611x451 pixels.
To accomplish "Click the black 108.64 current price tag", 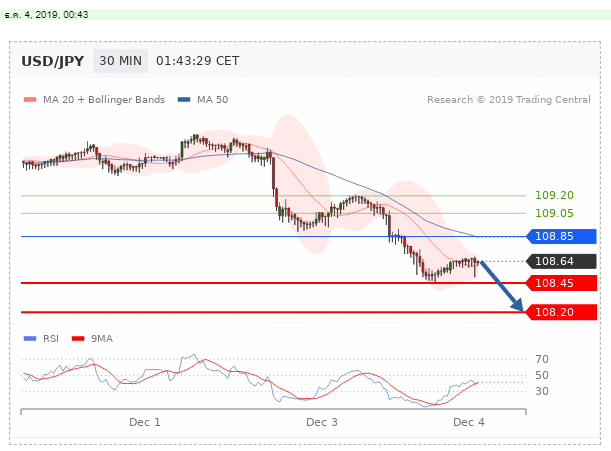I will pos(561,261).
